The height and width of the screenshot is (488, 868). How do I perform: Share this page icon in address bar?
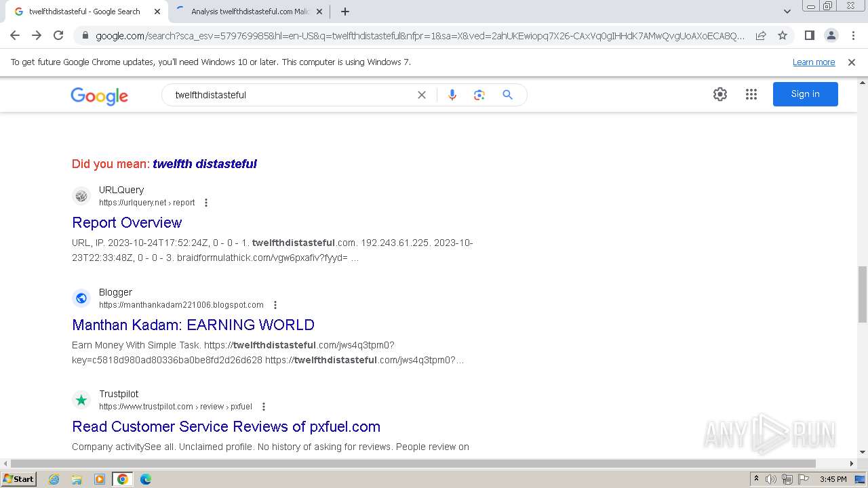point(761,35)
